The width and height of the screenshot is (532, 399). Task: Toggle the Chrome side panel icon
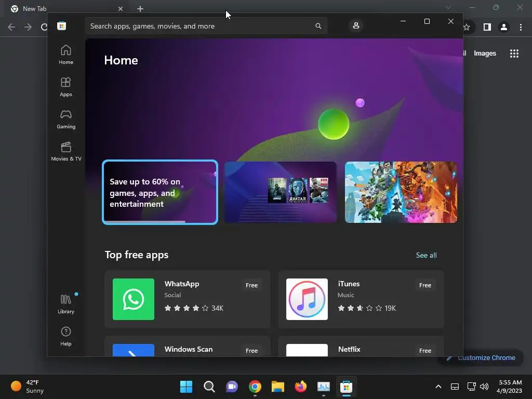(x=487, y=27)
